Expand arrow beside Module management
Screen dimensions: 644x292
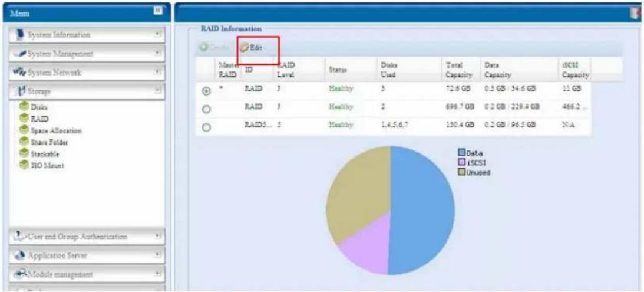(x=158, y=274)
